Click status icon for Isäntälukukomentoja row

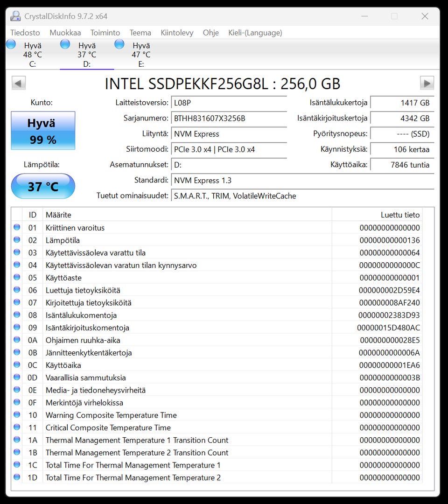click(17, 315)
